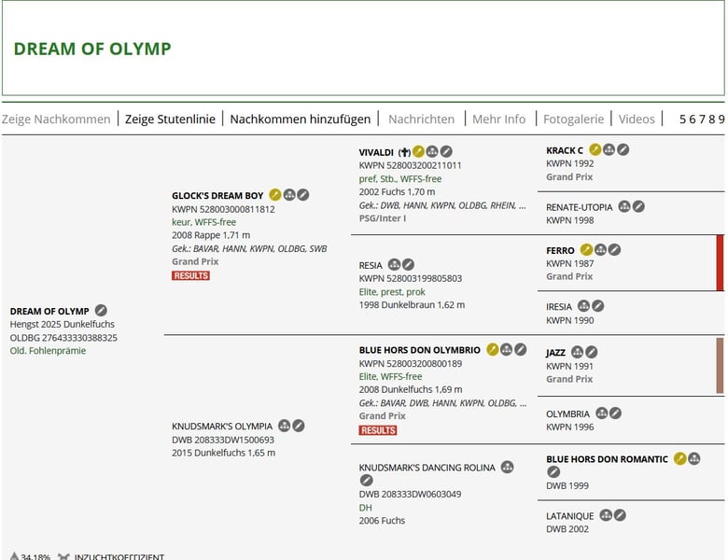
Task: Show 7 generations in pedigree
Action: click(702, 119)
